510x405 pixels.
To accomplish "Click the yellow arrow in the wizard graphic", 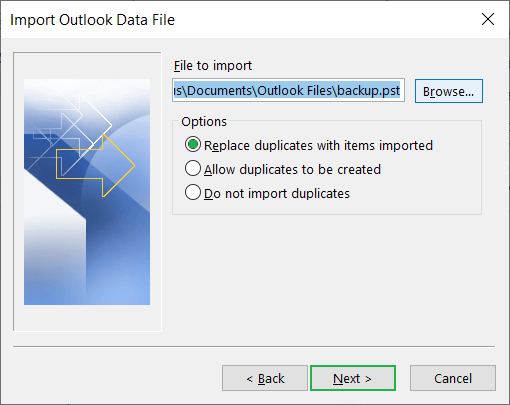I will click(x=95, y=166).
